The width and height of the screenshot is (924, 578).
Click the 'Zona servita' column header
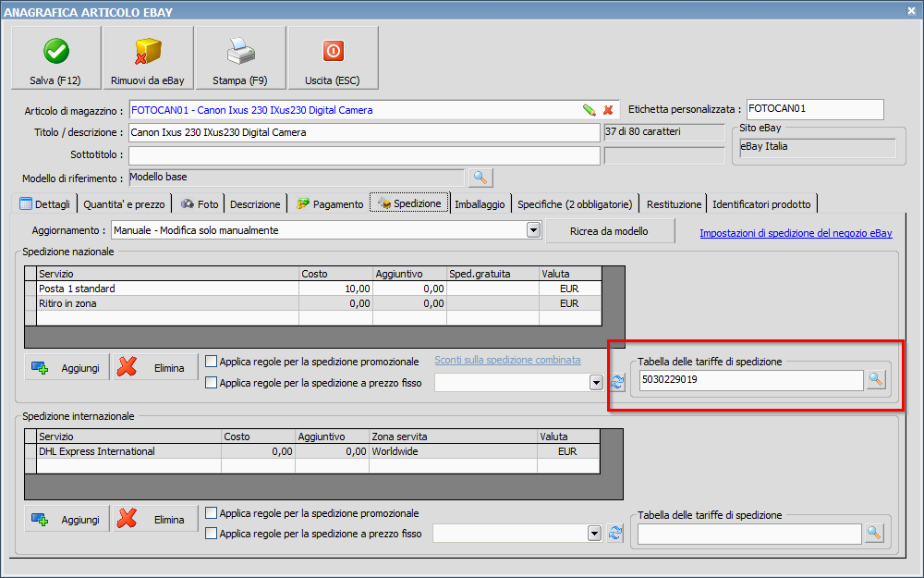[453, 437]
